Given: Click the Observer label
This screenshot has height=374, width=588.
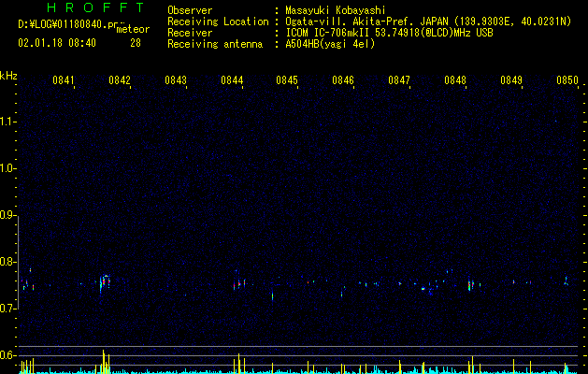Looking at the screenshot, I should pyautogui.click(x=190, y=10).
